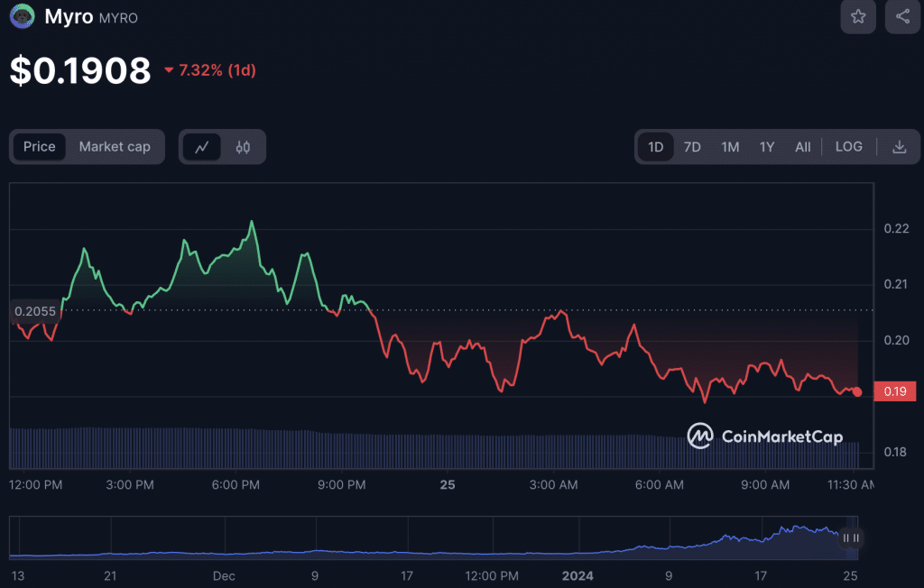
Task: Select 7D time range
Action: (x=692, y=147)
